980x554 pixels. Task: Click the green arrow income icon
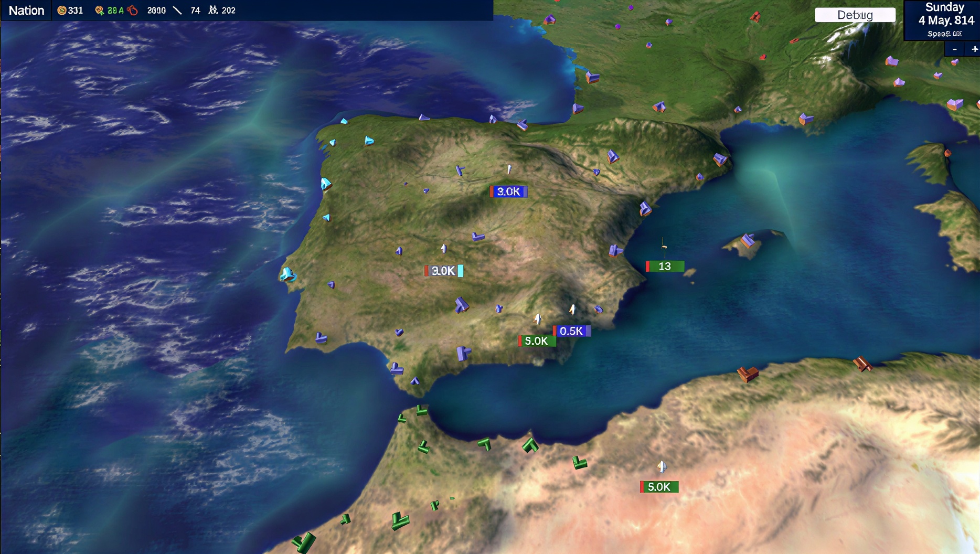[99, 10]
